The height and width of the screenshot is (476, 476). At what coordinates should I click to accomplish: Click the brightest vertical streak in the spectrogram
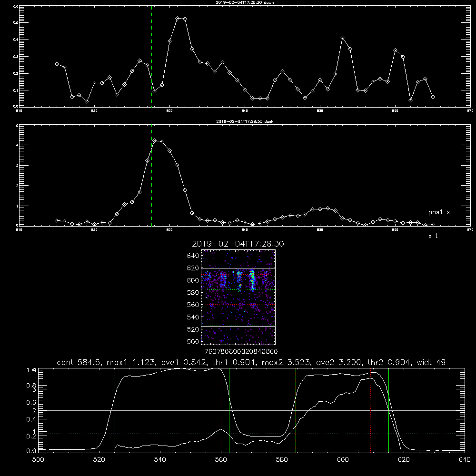[x=252, y=281]
